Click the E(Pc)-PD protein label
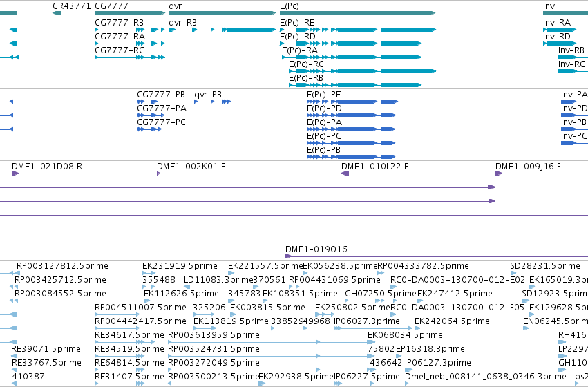Viewport: 588px width, 387px height. (x=324, y=108)
